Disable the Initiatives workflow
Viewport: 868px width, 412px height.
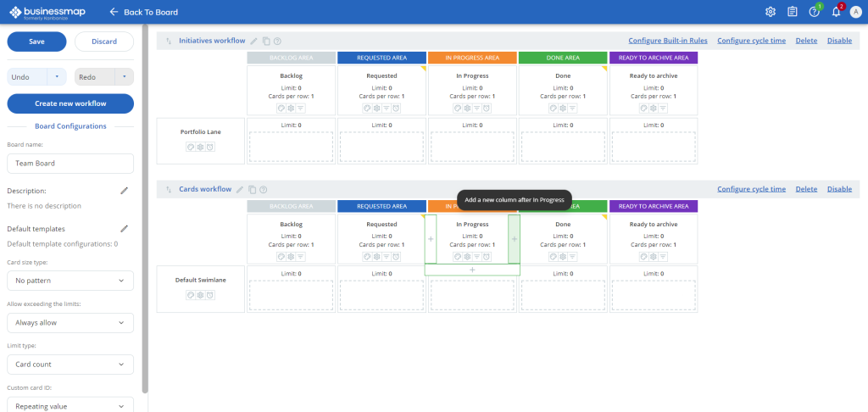(839, 41)
